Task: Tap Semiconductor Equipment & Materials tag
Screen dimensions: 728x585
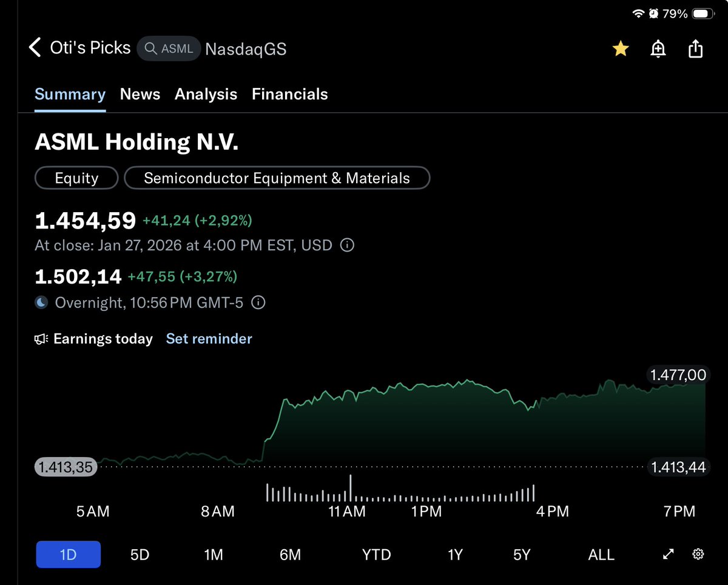Action: pos(277,178)
